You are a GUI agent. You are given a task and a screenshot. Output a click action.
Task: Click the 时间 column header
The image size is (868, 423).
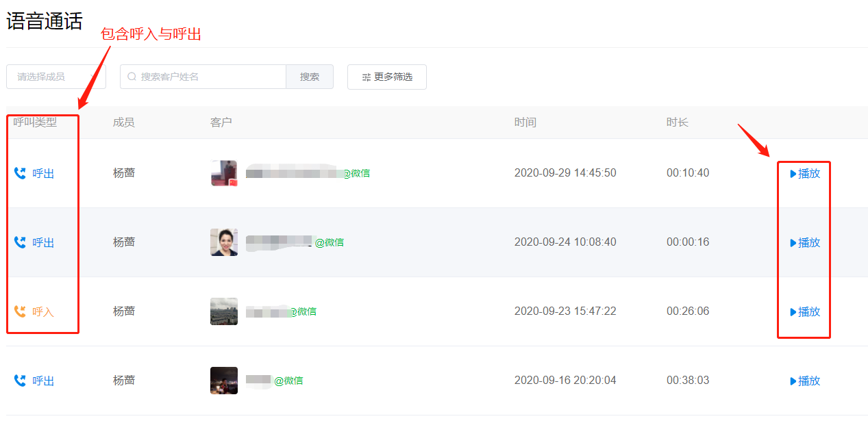point(525,123)
